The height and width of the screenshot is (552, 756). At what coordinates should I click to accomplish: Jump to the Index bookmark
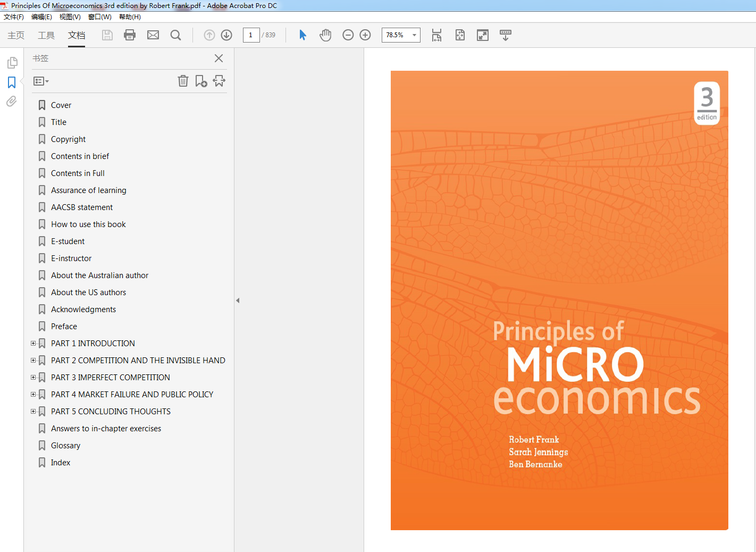(61, 463)
